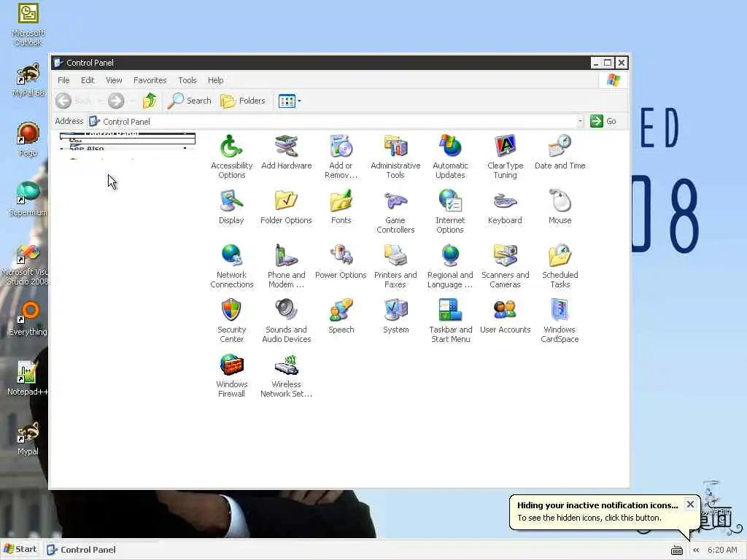Open Sounds and Audio Devices
Viewport: 747px width, 560px height.
tap(286, 321)
